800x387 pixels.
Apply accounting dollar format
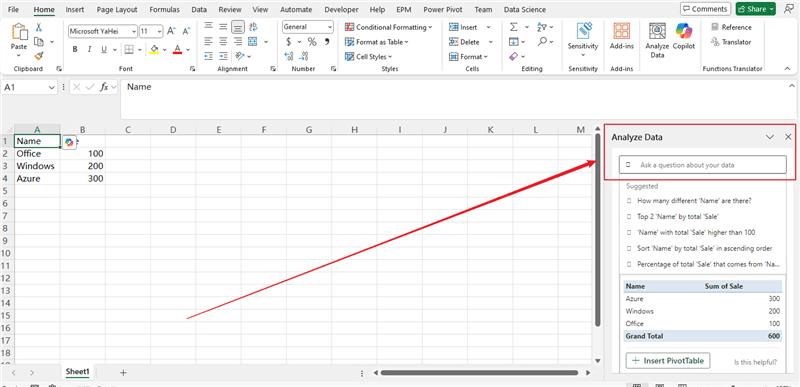288,42
